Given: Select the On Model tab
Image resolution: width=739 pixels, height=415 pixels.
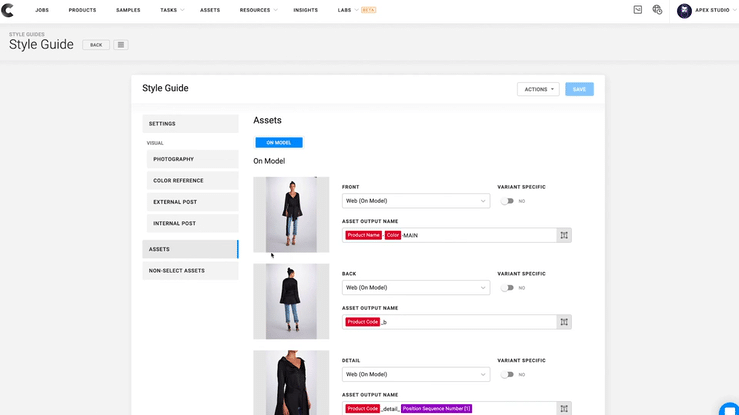Looking at the screenshot, I should pos(278,143).
